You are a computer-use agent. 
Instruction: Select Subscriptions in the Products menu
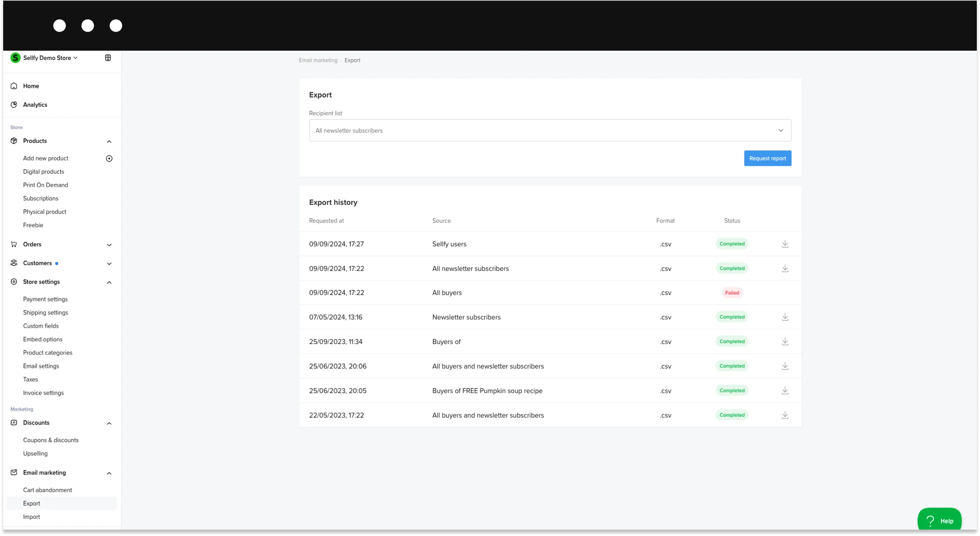pos(41,198)
